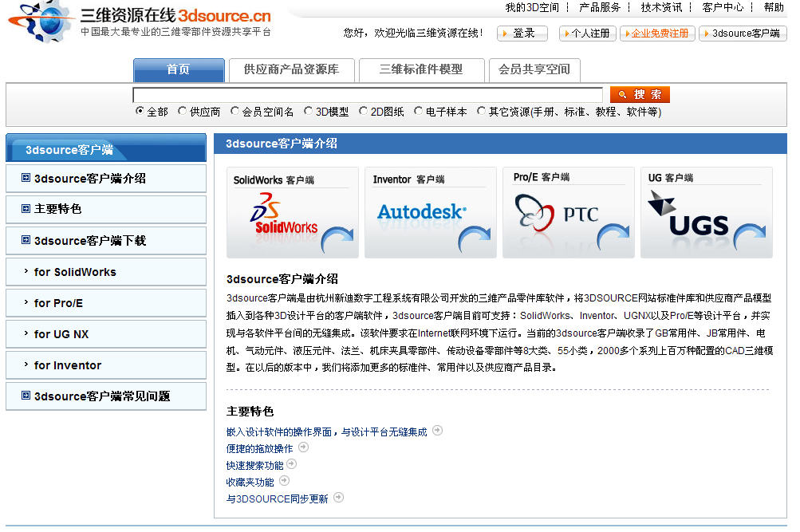Open the Pro/E PTC 客户端 card

569,212
